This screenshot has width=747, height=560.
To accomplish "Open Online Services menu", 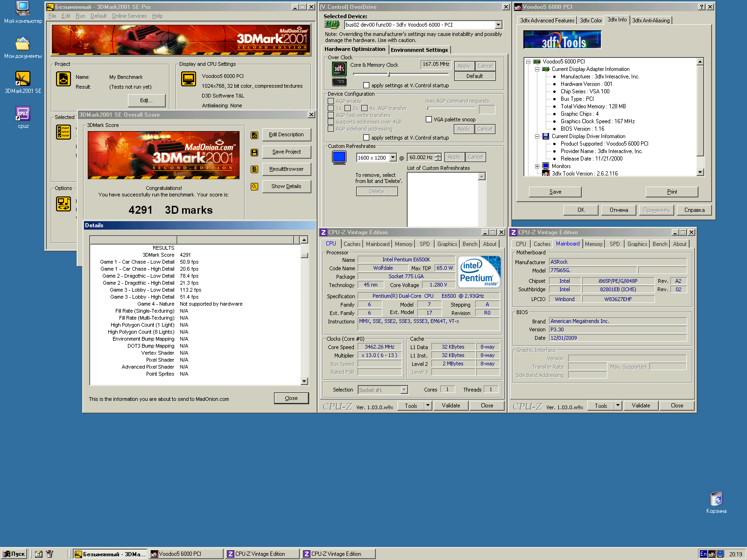I will pyautogui.click(x=129, y=16).
